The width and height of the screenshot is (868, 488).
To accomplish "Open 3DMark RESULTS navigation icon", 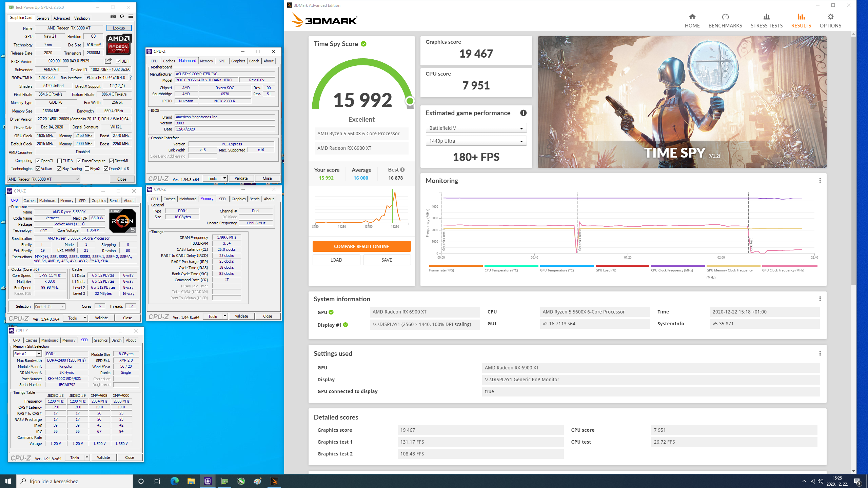I will pos(801,21).
